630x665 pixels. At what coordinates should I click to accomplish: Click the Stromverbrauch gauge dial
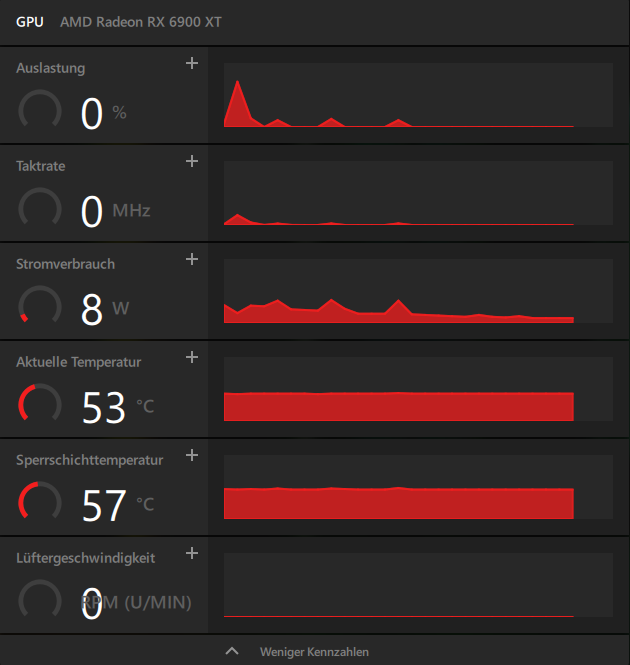pyautogui.click(x=40, y=306)
